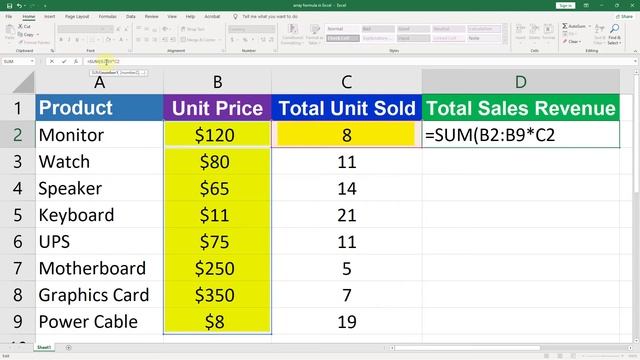The width and height of the screenshot is (640, 360).
Task: Apply the Check Cell style
Action: 342,38
